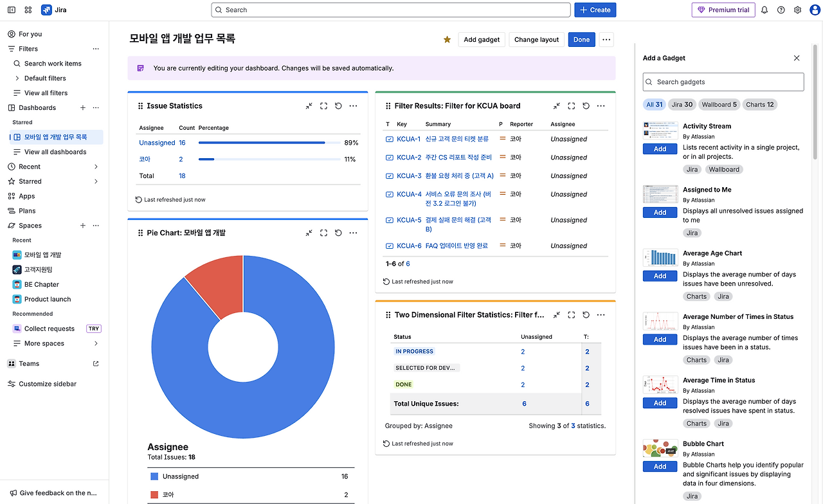This screenshot has height=504, width=823.
Task: Open issue KCUA-1 link
Action: pos(409,139)
